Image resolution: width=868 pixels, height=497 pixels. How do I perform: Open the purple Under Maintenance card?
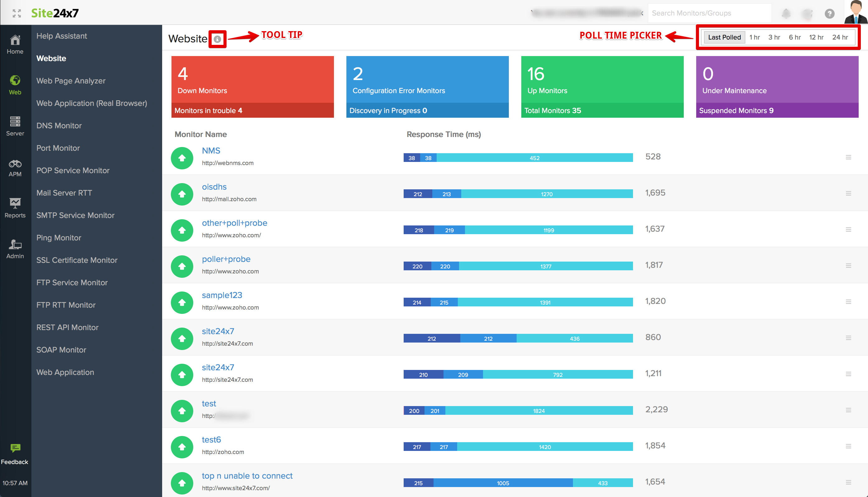[x=777, y=87]
